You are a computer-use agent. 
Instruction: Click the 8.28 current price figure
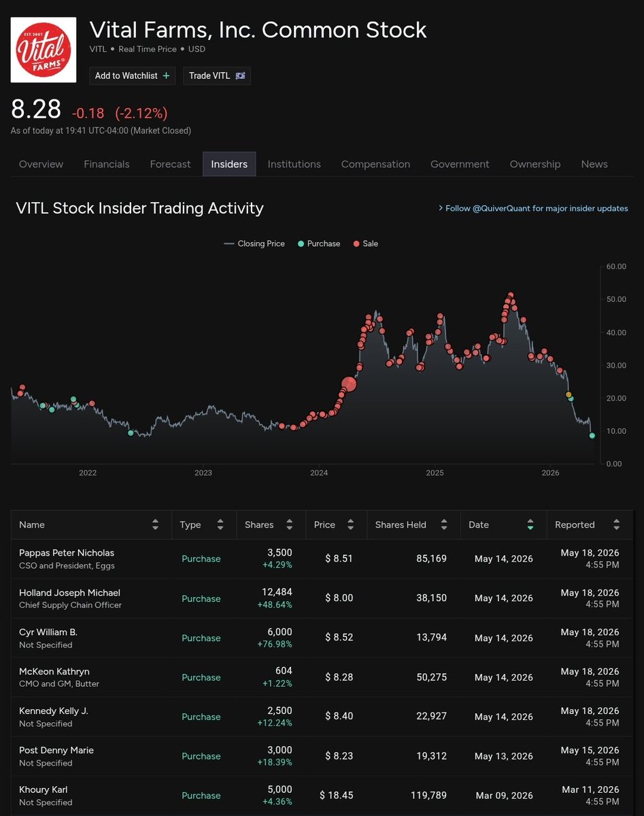(36, 110)
